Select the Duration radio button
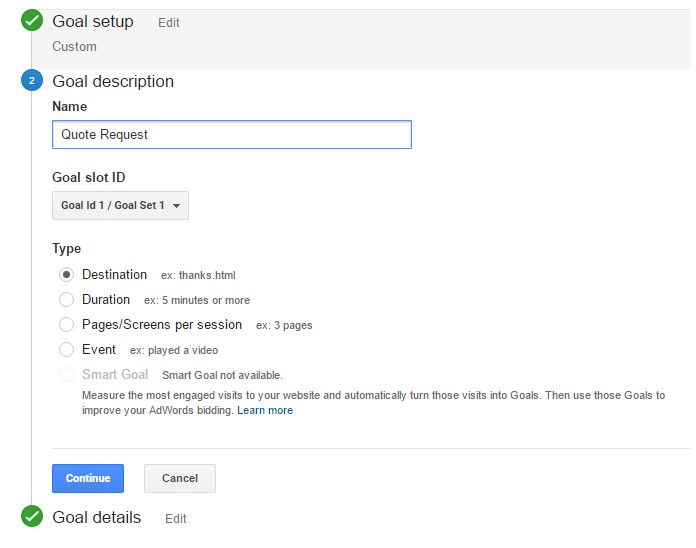 point(67,300)
